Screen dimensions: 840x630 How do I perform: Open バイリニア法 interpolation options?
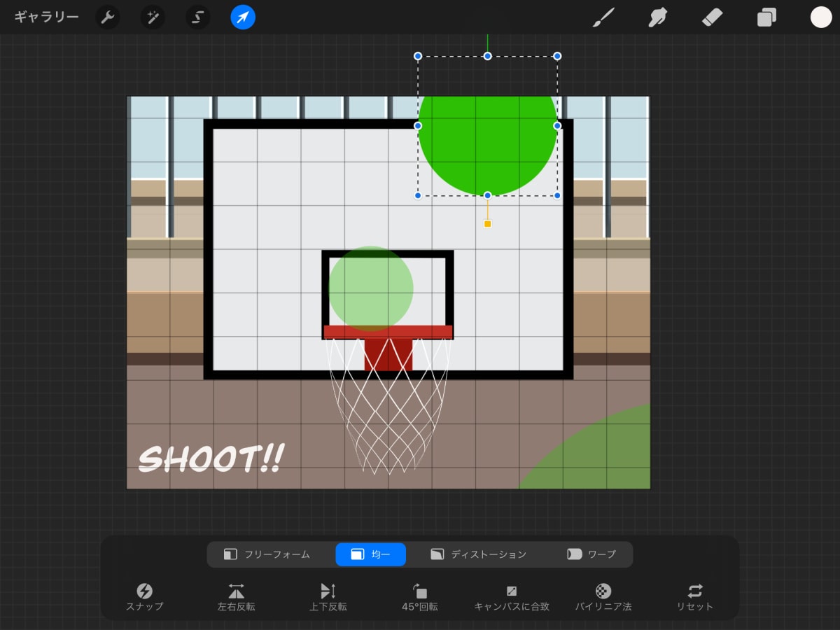pyautogui.click(x=603, y=597)
